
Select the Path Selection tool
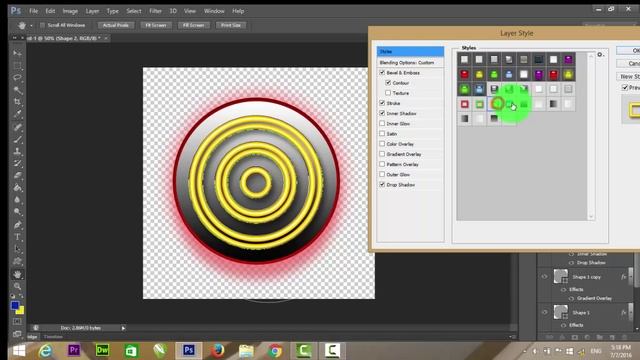pyautogui.click(x=18, y=249)
